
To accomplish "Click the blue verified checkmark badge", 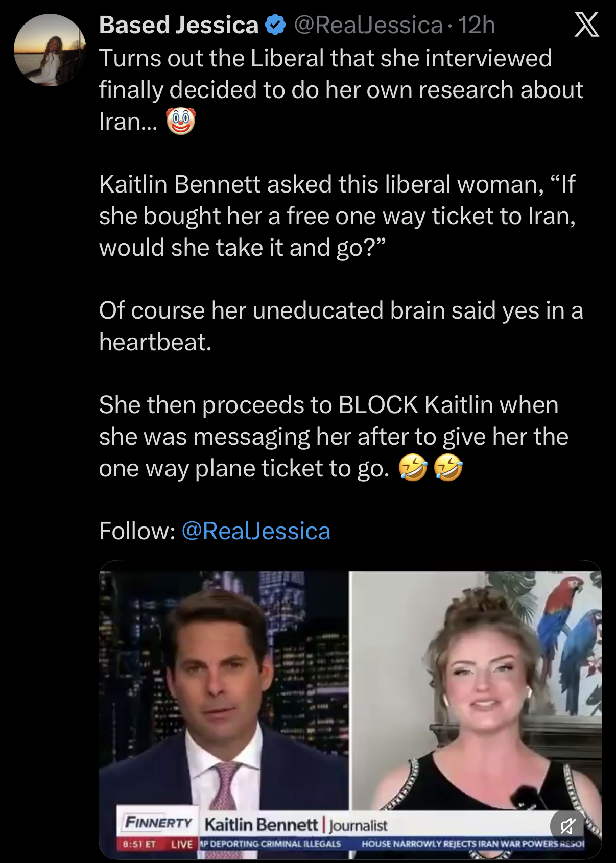I will (x=276, y=25).
